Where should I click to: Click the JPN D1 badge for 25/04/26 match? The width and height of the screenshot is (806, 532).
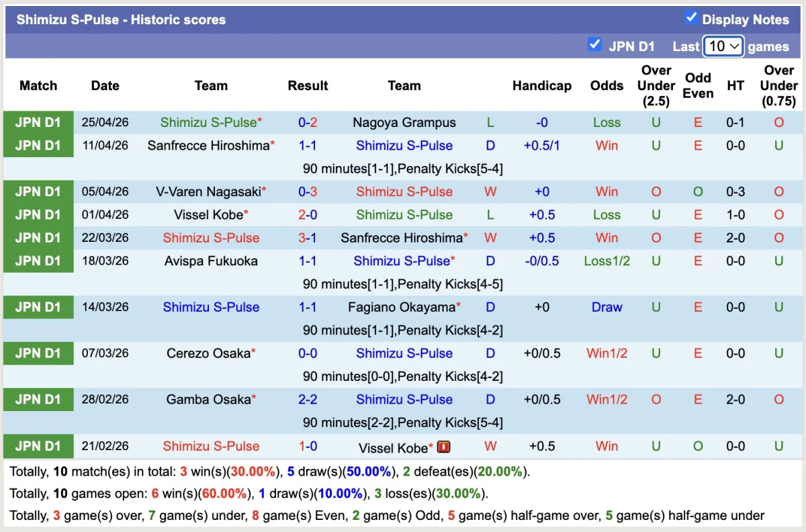click(38, 123)
